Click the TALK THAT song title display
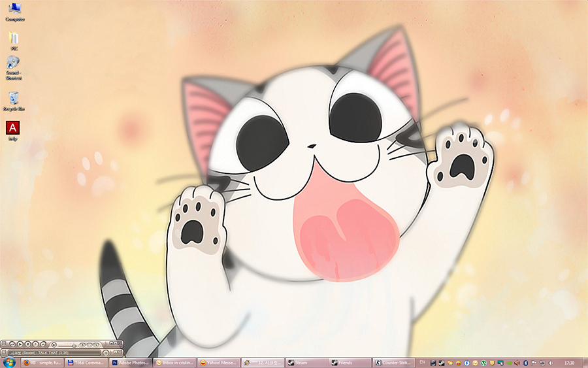Image resolution: width=588 pixels, height=368 pixels. 54,352
